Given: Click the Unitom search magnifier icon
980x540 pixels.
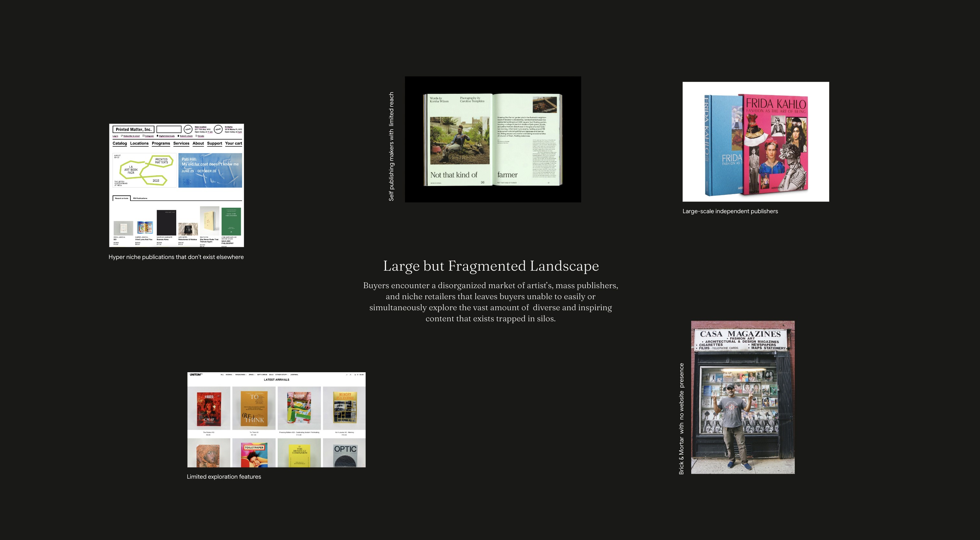Looking at the screenshot, I should [347, 375].
